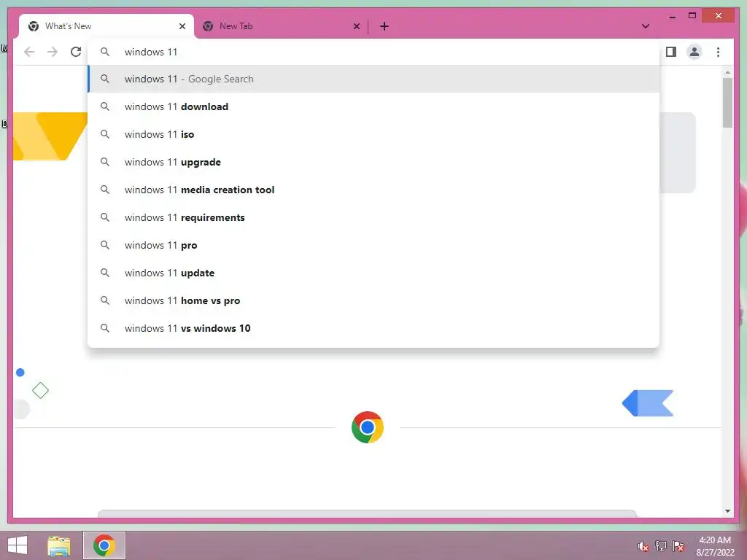Open the profile avatar menu
This screenshot has height=560, width=747.
(694, 52)
